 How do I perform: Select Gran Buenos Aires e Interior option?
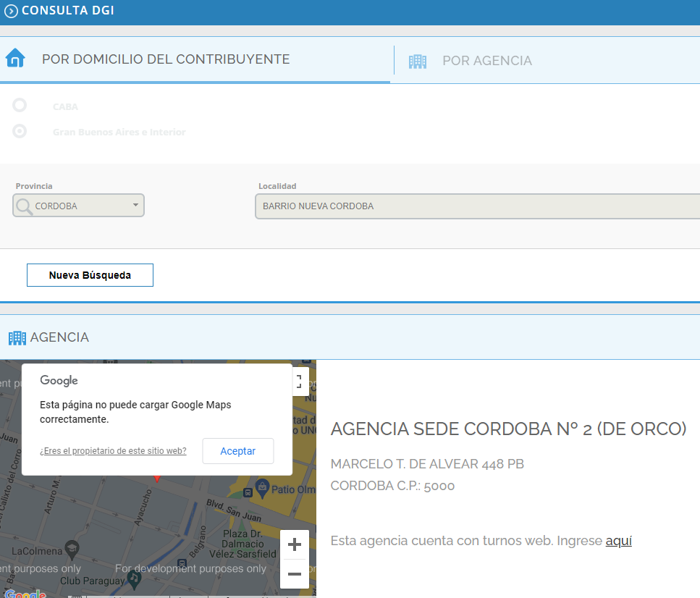coord(20,132)
